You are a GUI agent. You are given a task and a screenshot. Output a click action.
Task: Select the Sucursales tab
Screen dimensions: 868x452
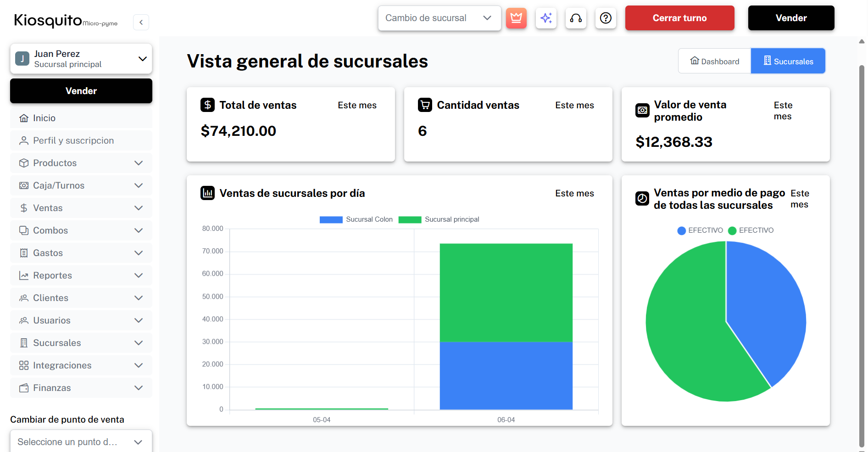pyautogui.click(x=788, y=61)
